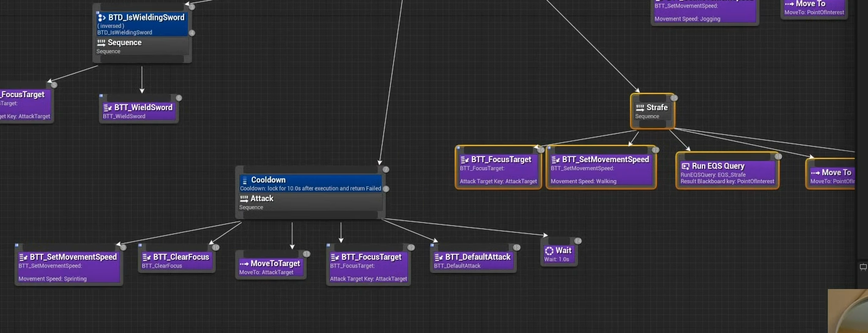Select the BTT_SetMovementSpeed Sprinting node

pos(68,267)
